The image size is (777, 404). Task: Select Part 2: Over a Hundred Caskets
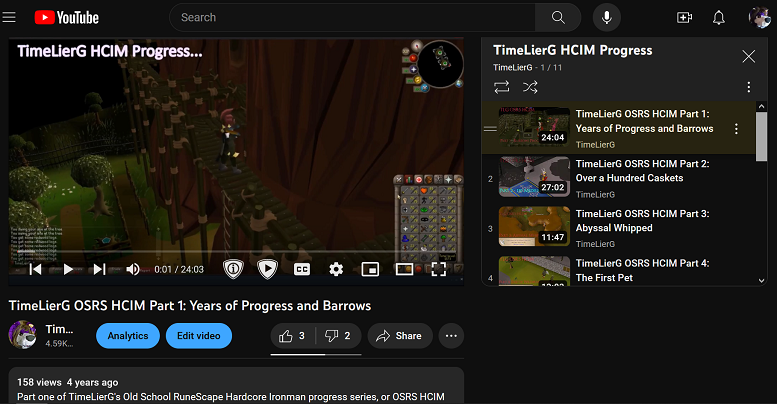coord(642,171)
